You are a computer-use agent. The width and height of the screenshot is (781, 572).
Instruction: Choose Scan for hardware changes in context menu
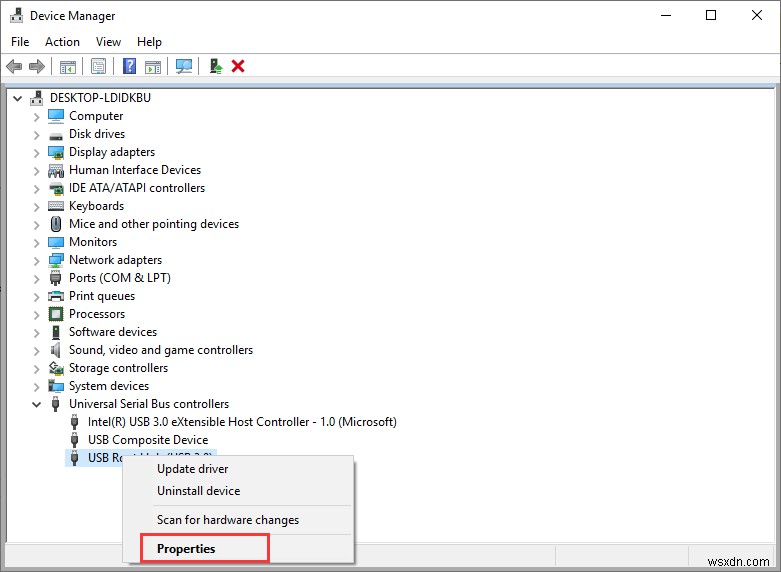(x=238, y=520)
